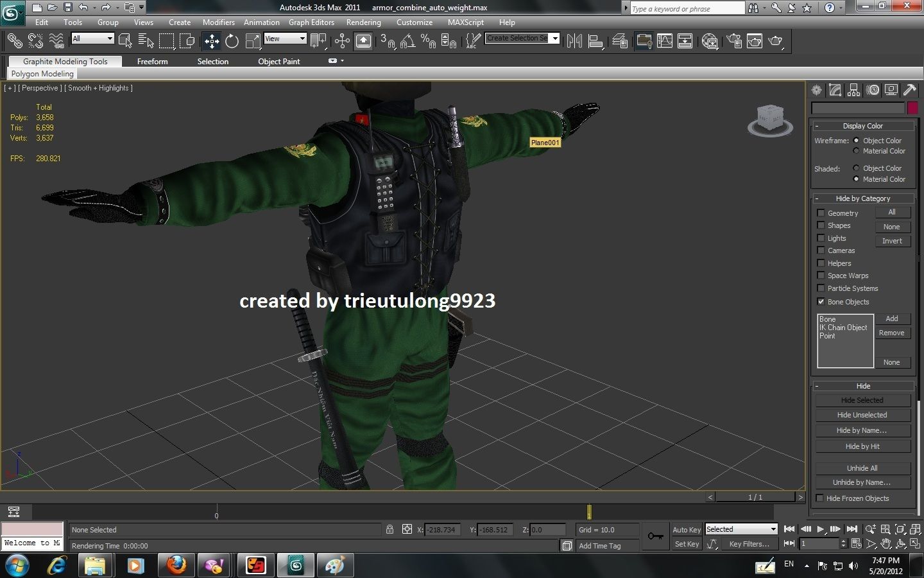Enable the Shapes hide checkbox
924x578 pixels.
(821, 225)
